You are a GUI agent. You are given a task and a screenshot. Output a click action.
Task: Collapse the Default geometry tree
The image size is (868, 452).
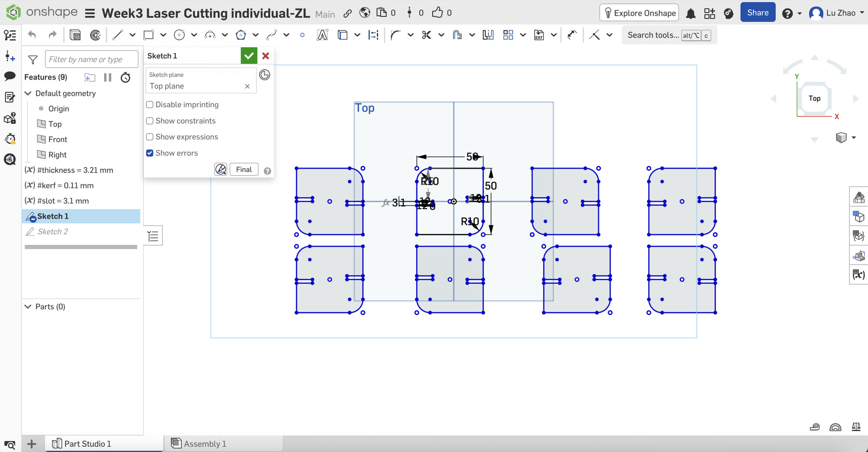(x=28, y=93)
